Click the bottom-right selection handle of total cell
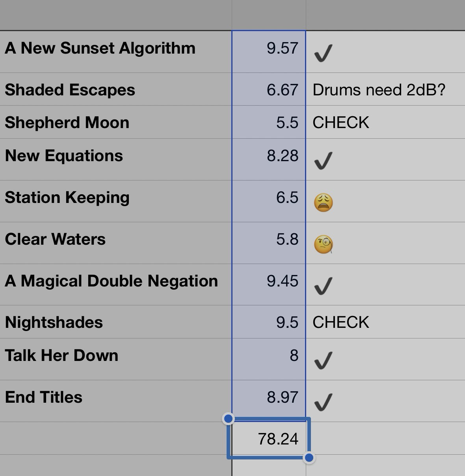The height and width of the screenshot is (476, 465). coord(309,457)
